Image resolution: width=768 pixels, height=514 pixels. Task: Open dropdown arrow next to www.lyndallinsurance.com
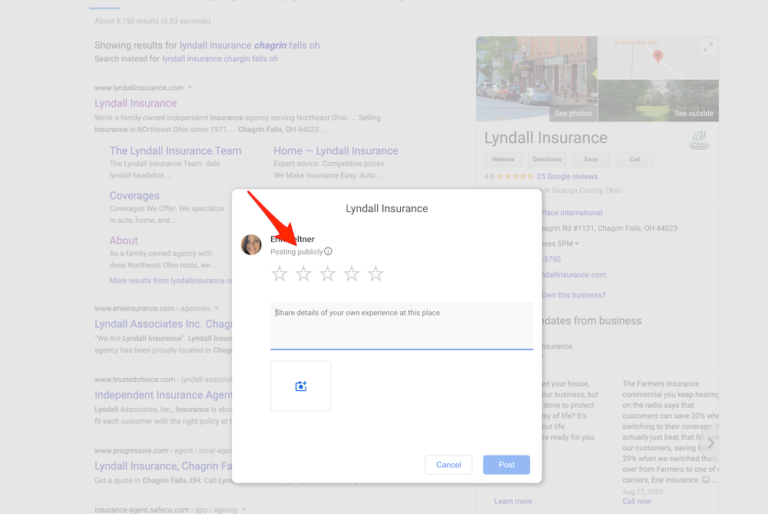(189, 88)
